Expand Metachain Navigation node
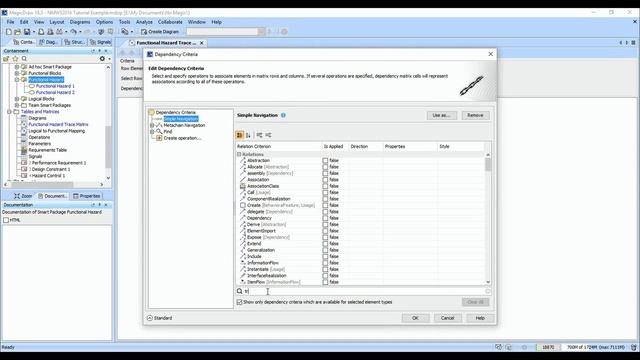 (x=152, y=125)
